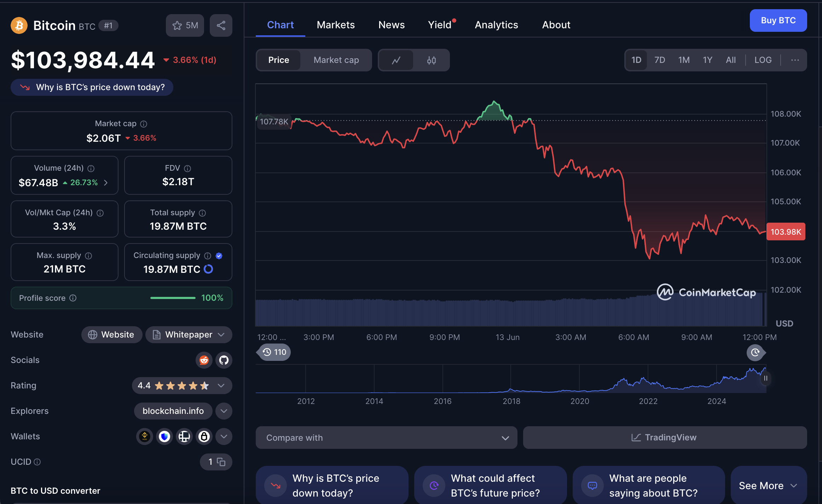Click 'What are people saying about BTC?' card
822x504 pixels.
pos(649,486)
